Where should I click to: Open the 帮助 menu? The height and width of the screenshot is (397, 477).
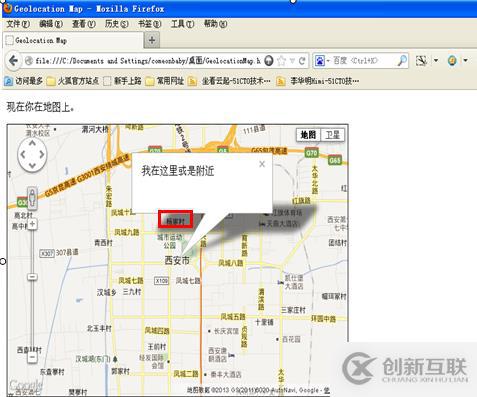pos(216,24)
